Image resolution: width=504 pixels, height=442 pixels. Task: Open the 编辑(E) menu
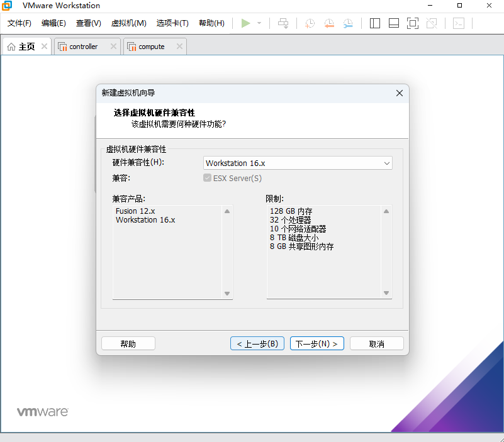point(53,23)
